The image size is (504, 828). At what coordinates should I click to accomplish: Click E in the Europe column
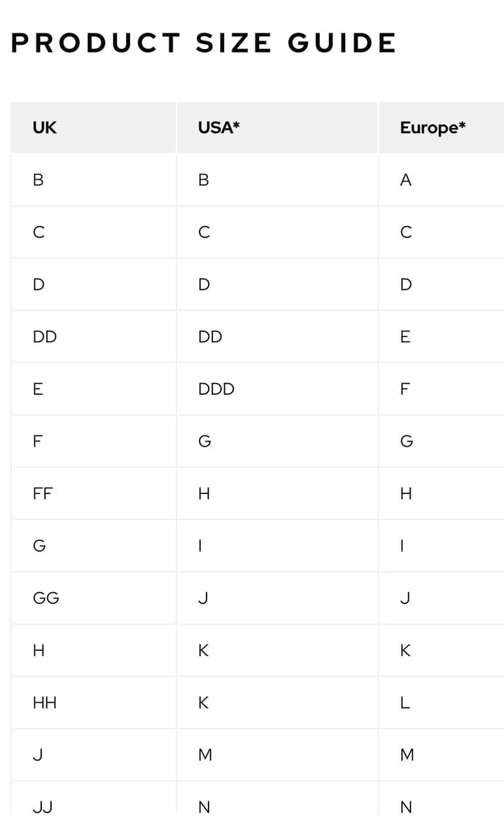tap(405, 337)
